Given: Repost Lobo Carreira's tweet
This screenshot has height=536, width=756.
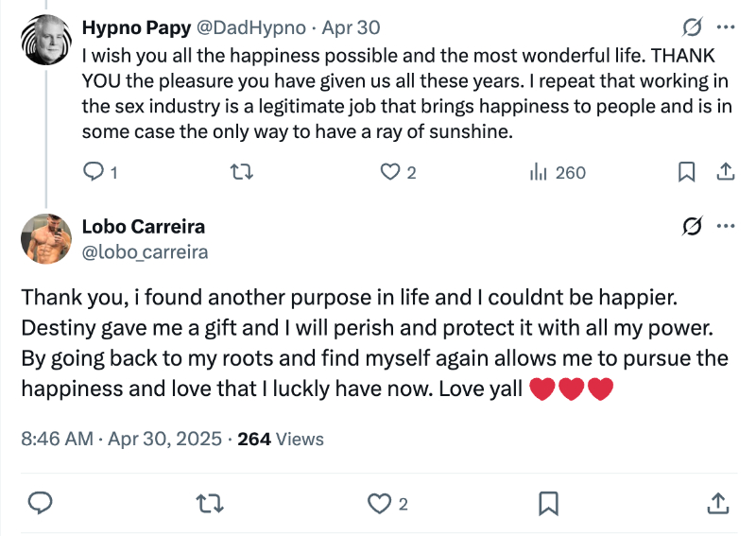Looking at the screenshot, I should click(209, 503).
